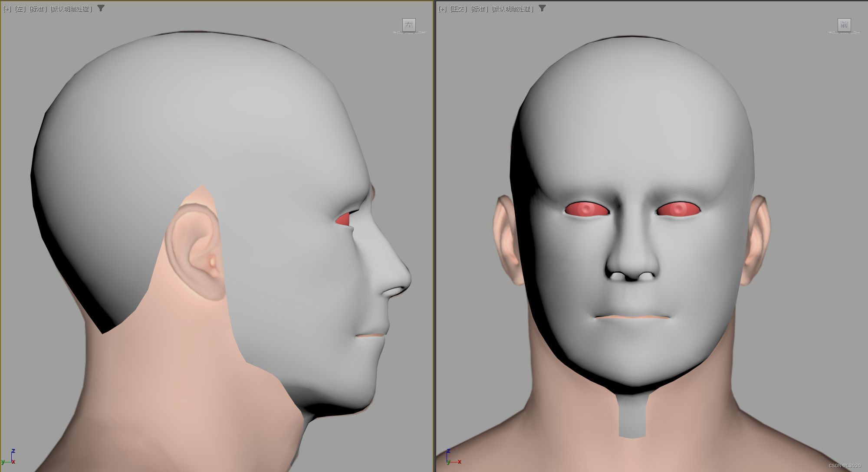868x472 pixels.
Task: Click [默认明暗处理] shading label in right viewport
Action: (513, 9)
